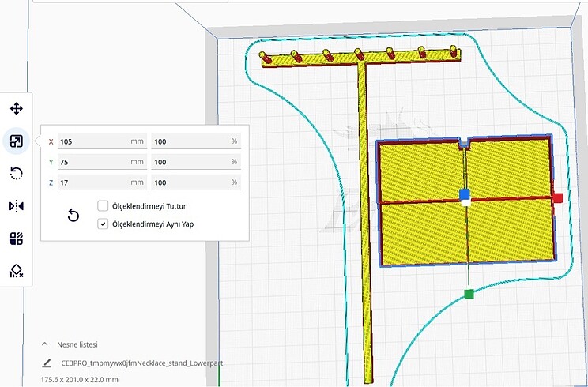Screen dimensions: 588x387
Task: Enable the Ölçeklendirmeyi Tuttur checkbox
Action: 103,206
